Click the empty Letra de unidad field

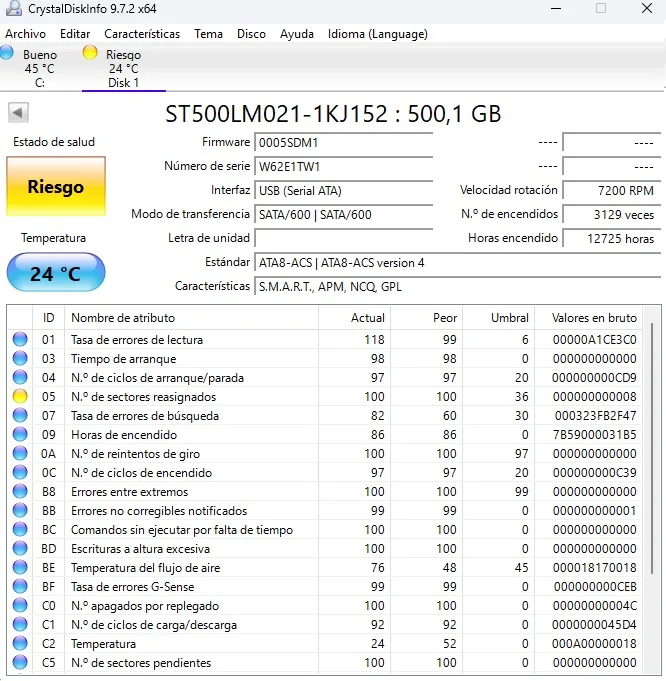[343, 238]
